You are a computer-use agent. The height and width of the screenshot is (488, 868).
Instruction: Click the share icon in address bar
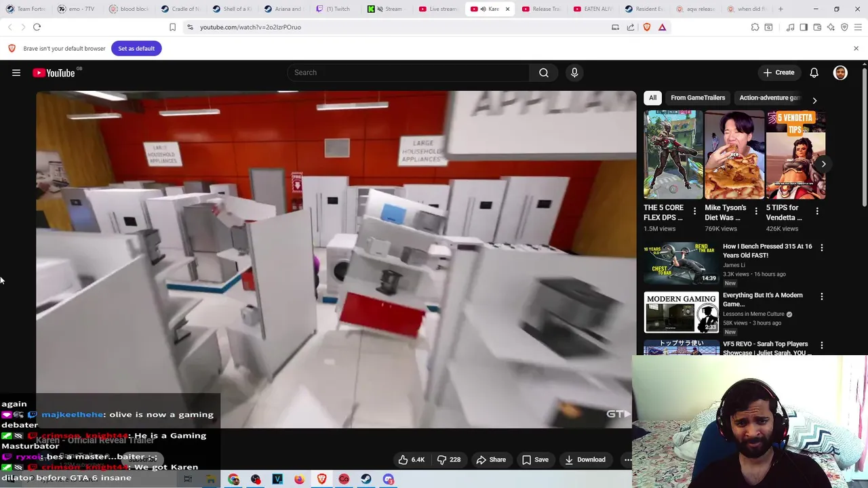(631, 27)
